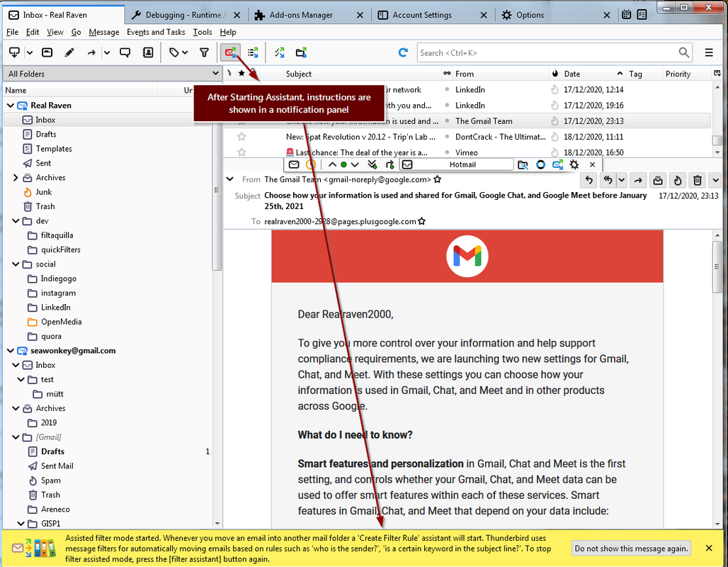
Task: Click the Delete trash icon in message header
Action: pos(698,180)
